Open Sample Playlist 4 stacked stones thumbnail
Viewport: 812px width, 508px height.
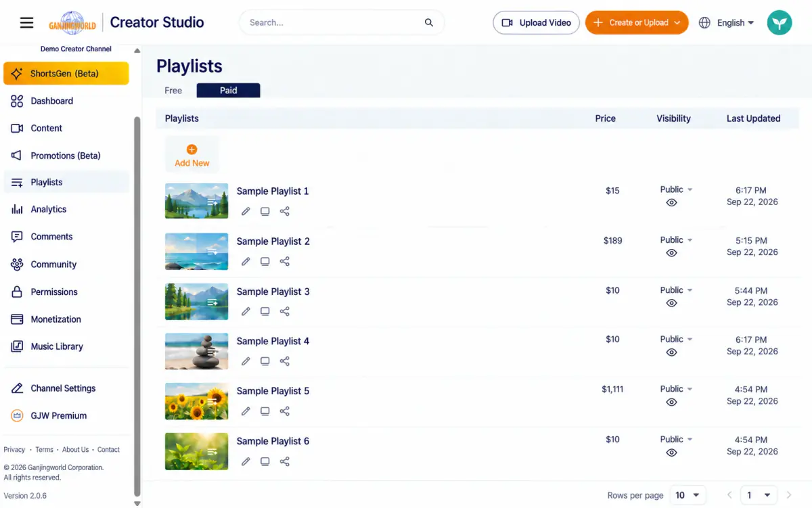(x=196, y=351)
